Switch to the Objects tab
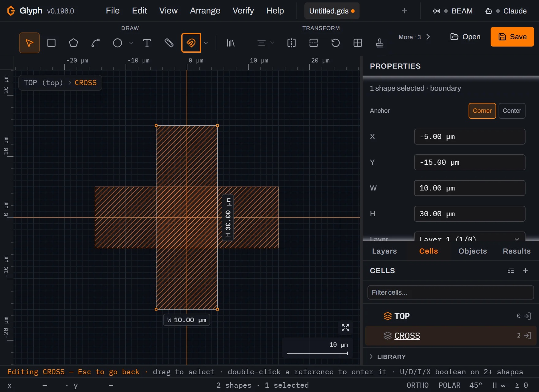Viewport: 539px width, 392px height. [x=473, y=251]
